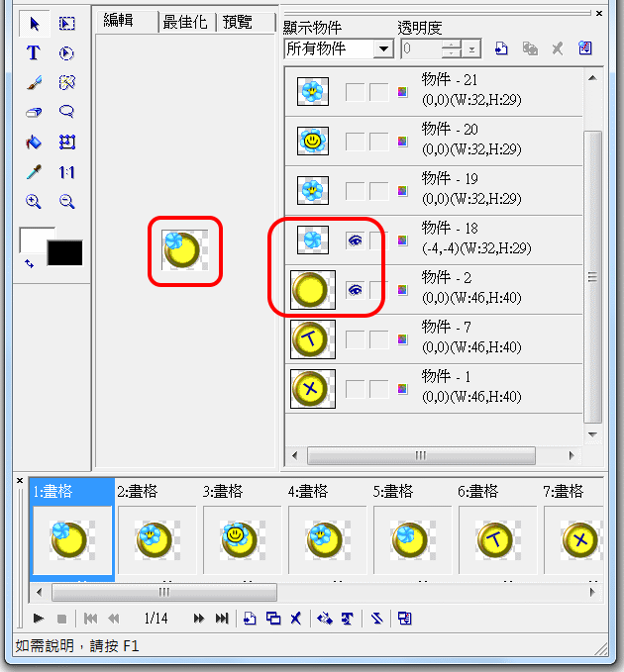Jump to the last frame button
This screenshot has height=672, width=624.
pyautogui.click(x=222, y=619)
